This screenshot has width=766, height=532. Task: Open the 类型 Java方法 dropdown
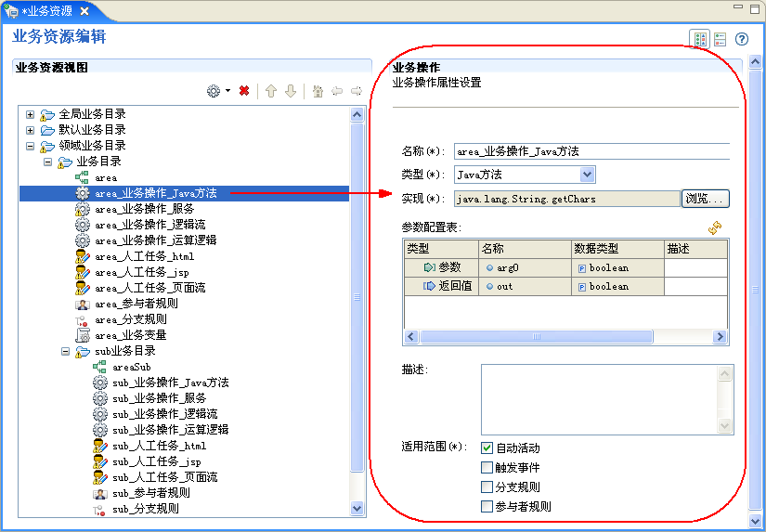(587, 175)
